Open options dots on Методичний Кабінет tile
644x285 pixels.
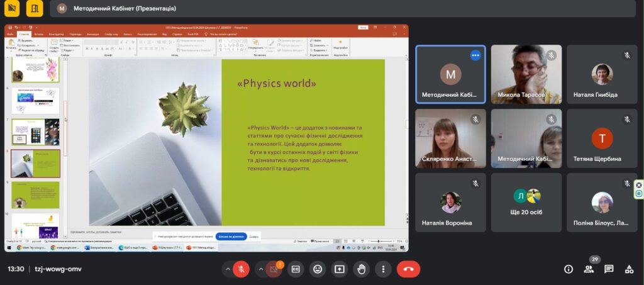pos(475,55)
